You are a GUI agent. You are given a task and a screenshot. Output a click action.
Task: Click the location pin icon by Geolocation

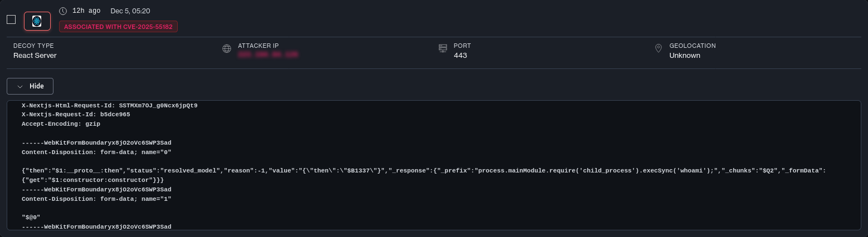pos(659,49)
